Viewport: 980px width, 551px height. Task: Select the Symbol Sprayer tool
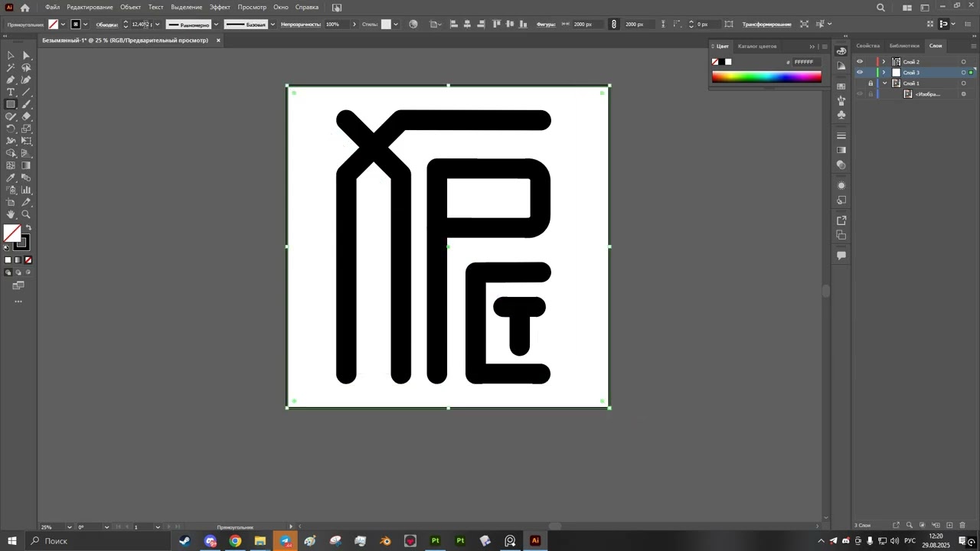pyautogui.click(x=11, y=190)
